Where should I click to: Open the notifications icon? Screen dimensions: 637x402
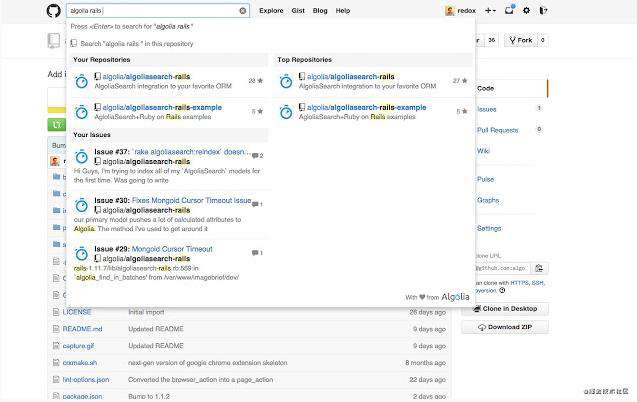click(x=509, y=10)
